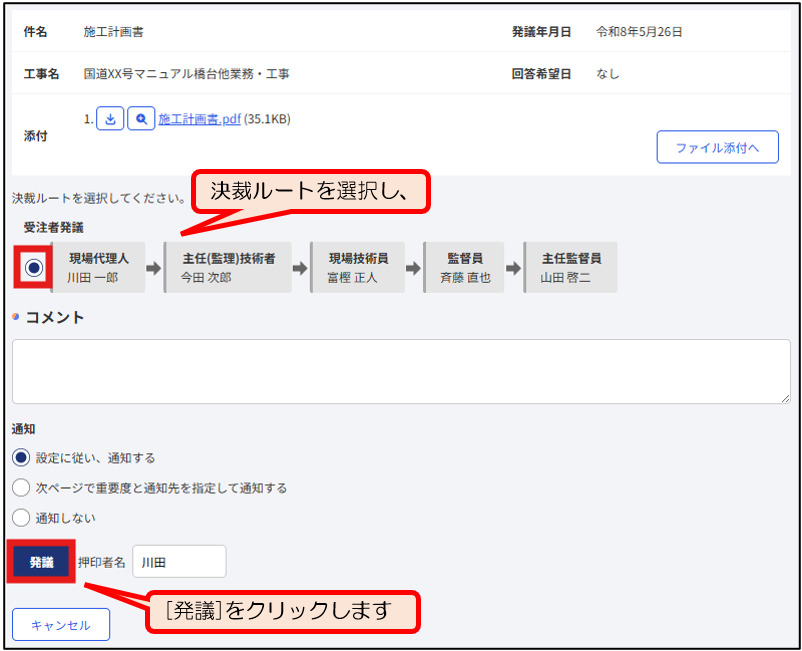Click the 現場代理人 川田 一郎 route step
Screen dimensions: 802x651
pyautogui.click(x=98, y=267)
